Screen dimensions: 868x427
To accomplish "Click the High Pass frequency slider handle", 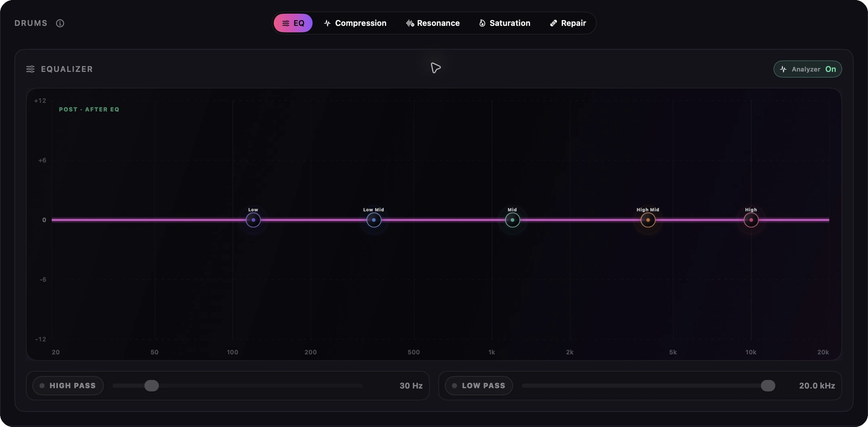I will pos(151,386).
